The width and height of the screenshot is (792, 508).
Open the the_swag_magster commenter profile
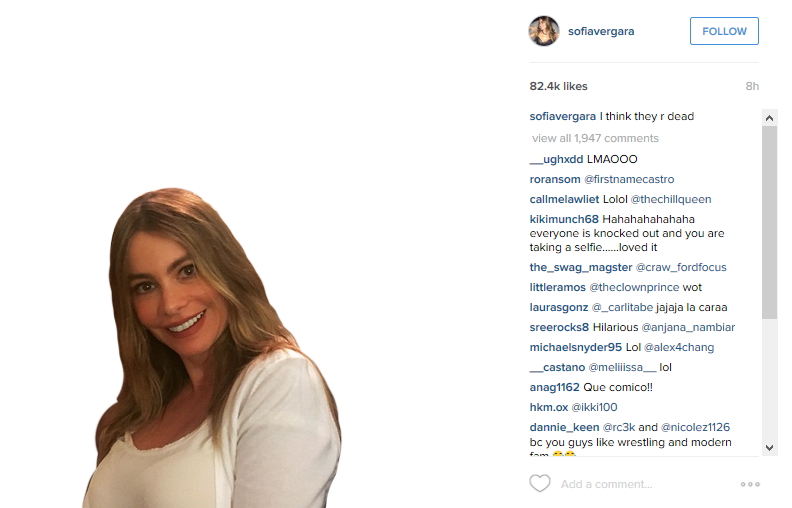tap(581, 268)
